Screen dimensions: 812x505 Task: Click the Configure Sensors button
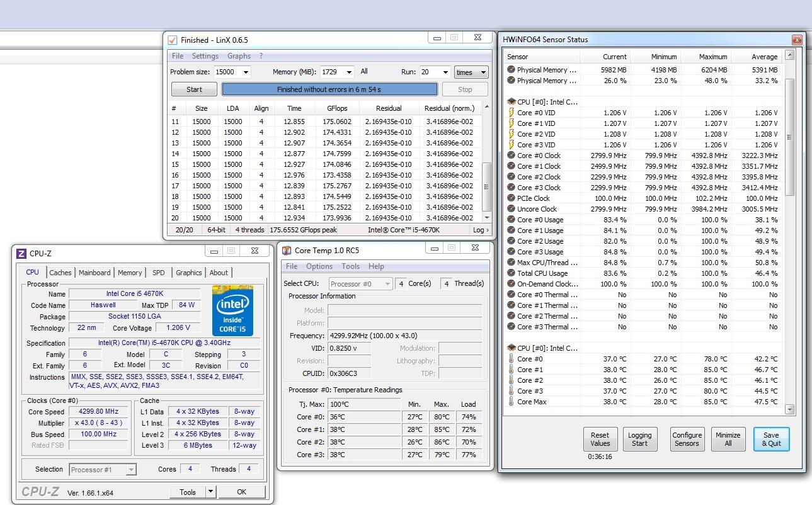point(687,439)
